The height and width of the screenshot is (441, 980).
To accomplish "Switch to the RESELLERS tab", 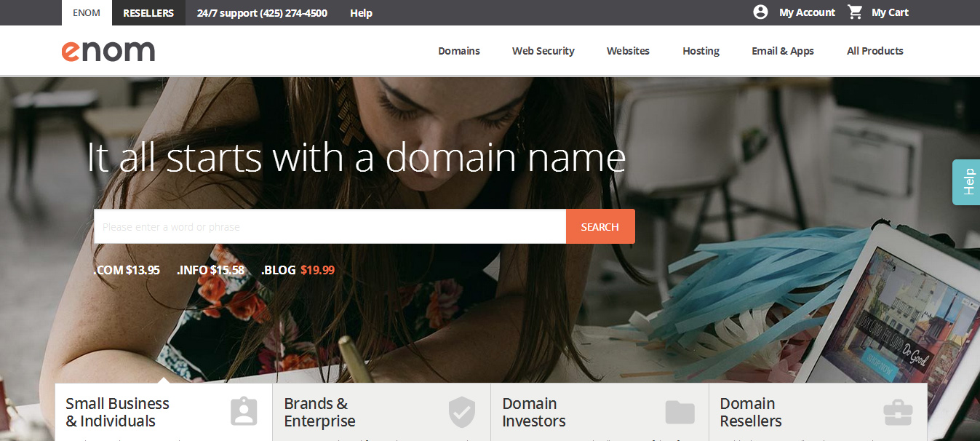I will [x=148, y=12].
